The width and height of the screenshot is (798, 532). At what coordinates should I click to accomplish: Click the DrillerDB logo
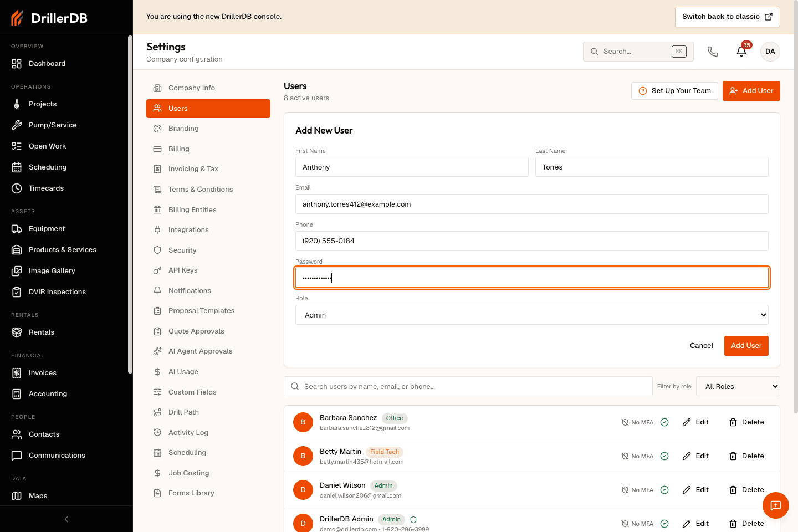coord(49,18)
